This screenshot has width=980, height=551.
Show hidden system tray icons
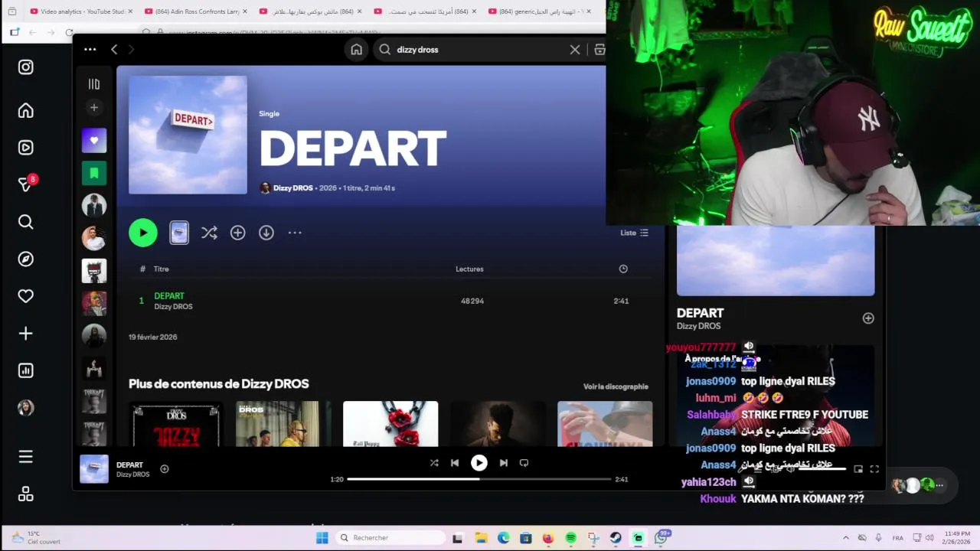[x=845, y=538]
